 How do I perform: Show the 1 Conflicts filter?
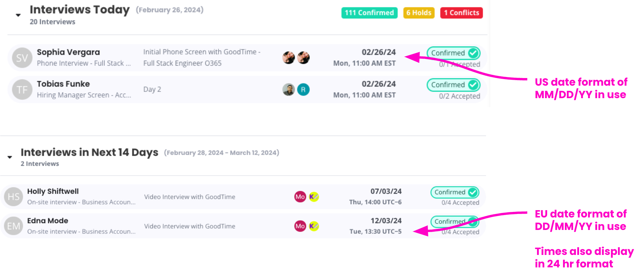461,13
